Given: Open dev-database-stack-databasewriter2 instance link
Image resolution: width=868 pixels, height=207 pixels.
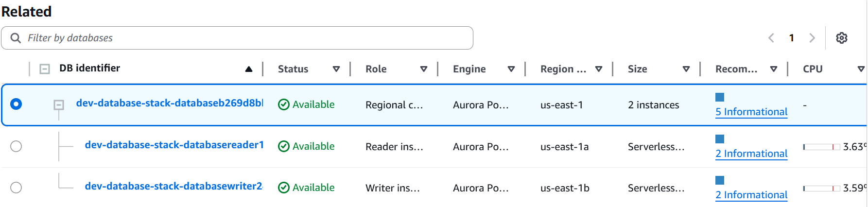Looking at the screenshot, I should (x=174, y=186).
